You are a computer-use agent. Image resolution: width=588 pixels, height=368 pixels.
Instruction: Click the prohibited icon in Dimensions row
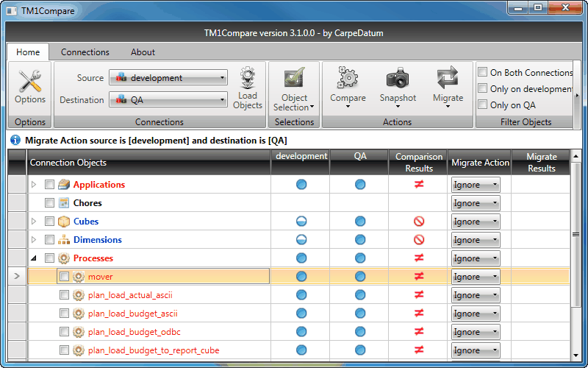419,240
